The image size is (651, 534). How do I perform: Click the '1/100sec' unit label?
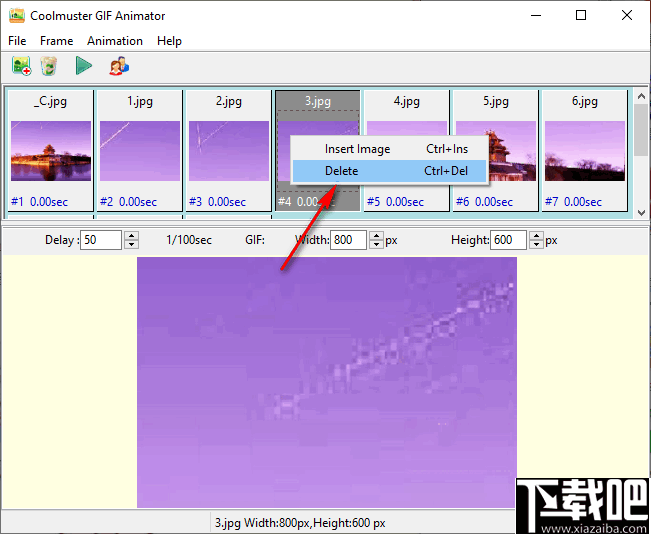[x=189, y=240]
